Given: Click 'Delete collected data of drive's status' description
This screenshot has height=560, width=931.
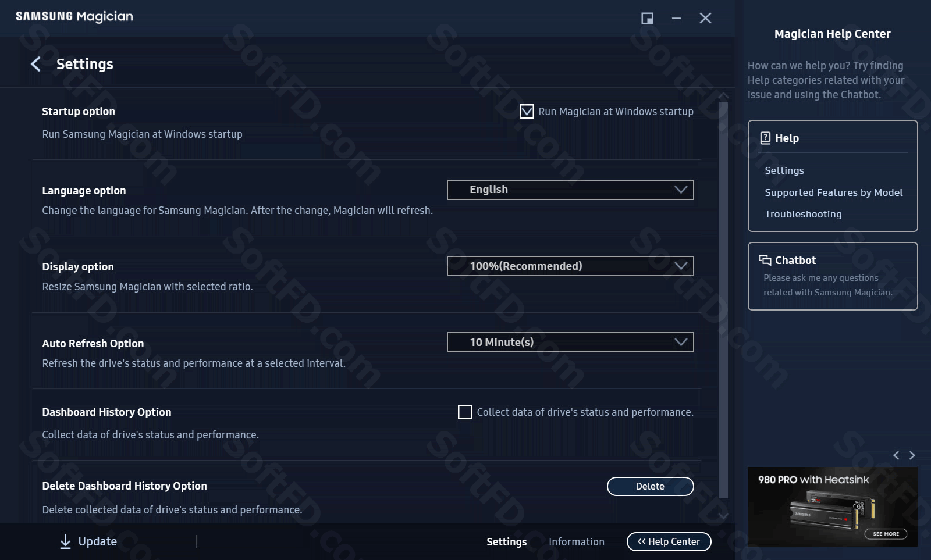Looking at the screenshot, I should [172, 510].
